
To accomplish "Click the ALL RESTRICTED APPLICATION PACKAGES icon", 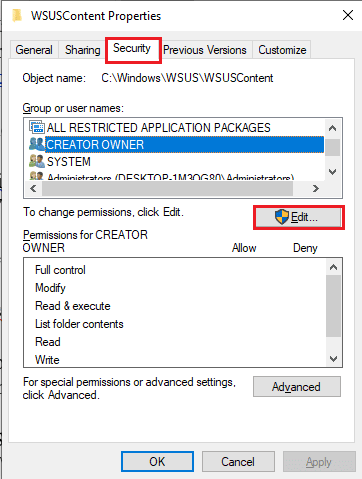I will coord(37,127).
